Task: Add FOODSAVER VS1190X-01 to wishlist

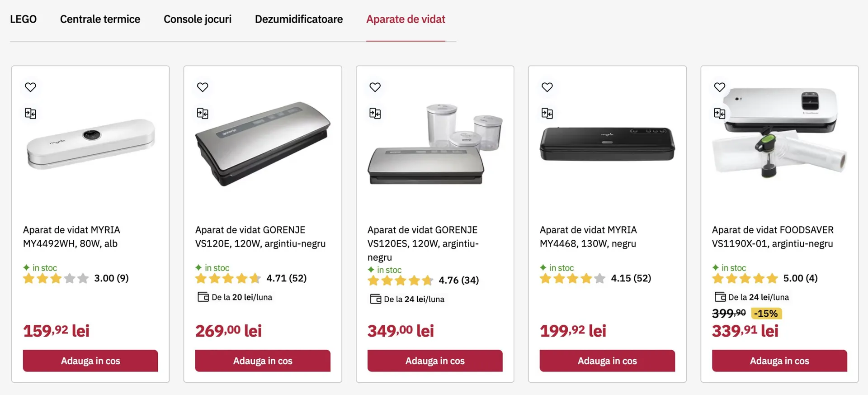Action: click(x=719, y=87)
